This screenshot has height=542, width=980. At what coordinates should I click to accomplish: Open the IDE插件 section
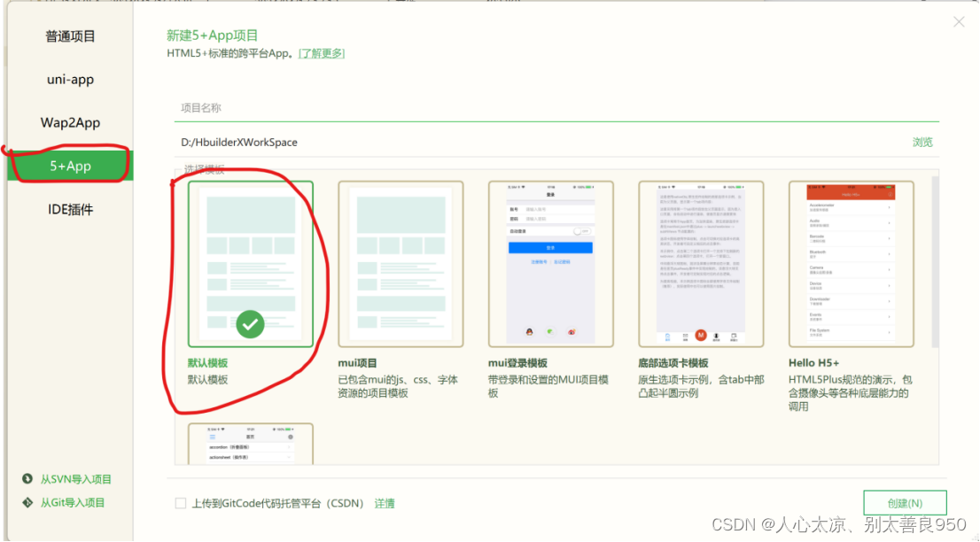(x=69, y=208)
